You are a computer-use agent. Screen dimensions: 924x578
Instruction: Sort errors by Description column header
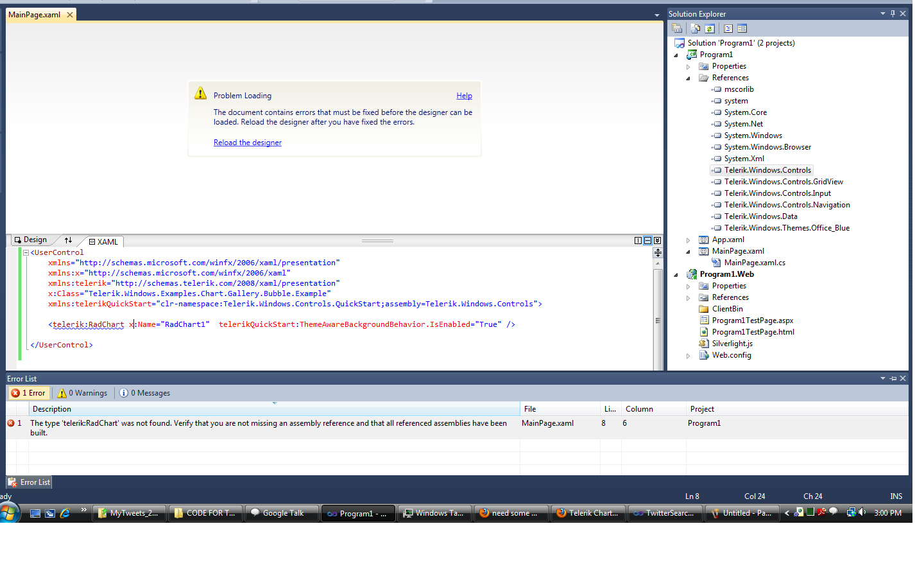coord(274,409)
